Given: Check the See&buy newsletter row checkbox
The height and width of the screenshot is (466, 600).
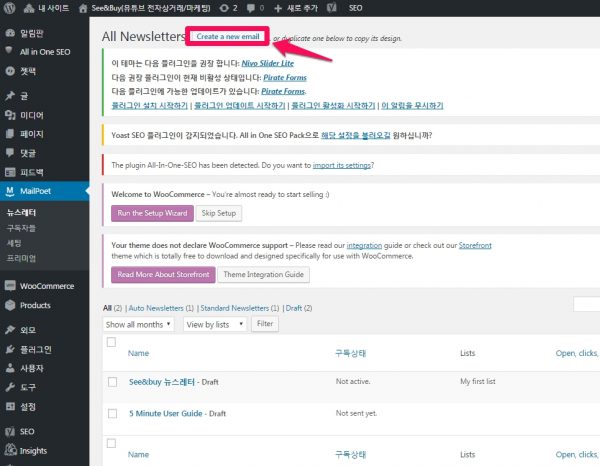Looking at the screenshot, I should [x=112, y=382].
